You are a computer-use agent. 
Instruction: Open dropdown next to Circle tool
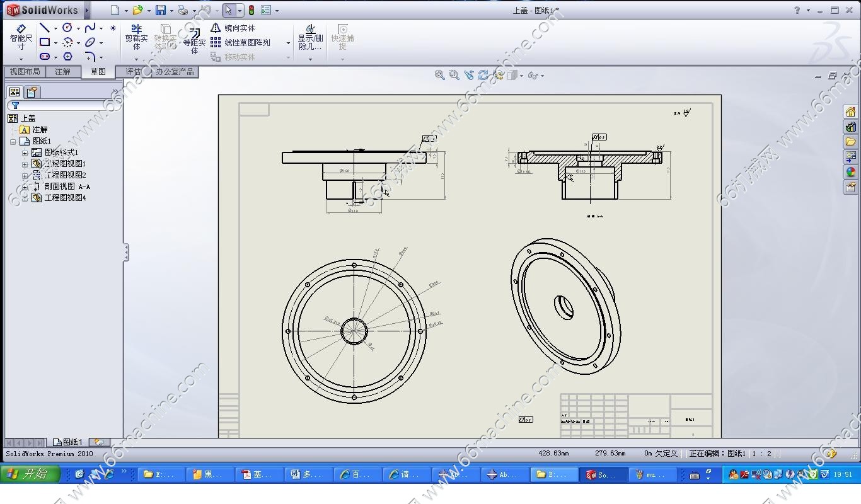point(78,28)
